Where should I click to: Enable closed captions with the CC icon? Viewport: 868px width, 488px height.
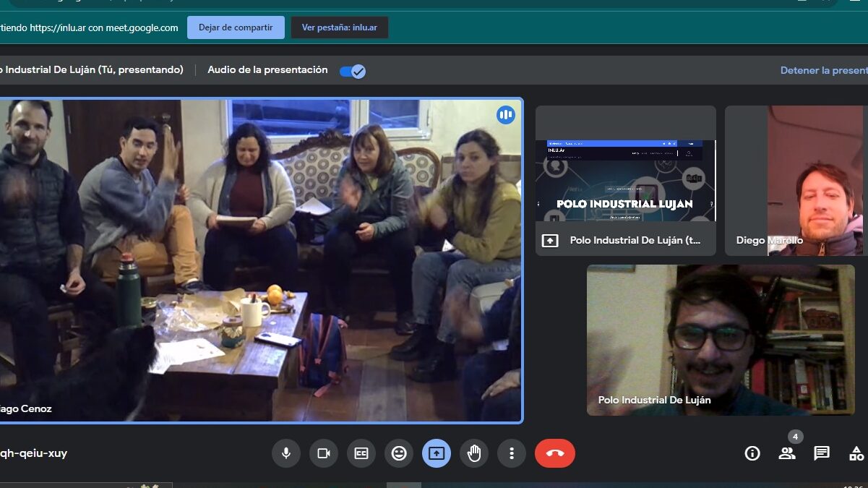click(x=361, y=453)
